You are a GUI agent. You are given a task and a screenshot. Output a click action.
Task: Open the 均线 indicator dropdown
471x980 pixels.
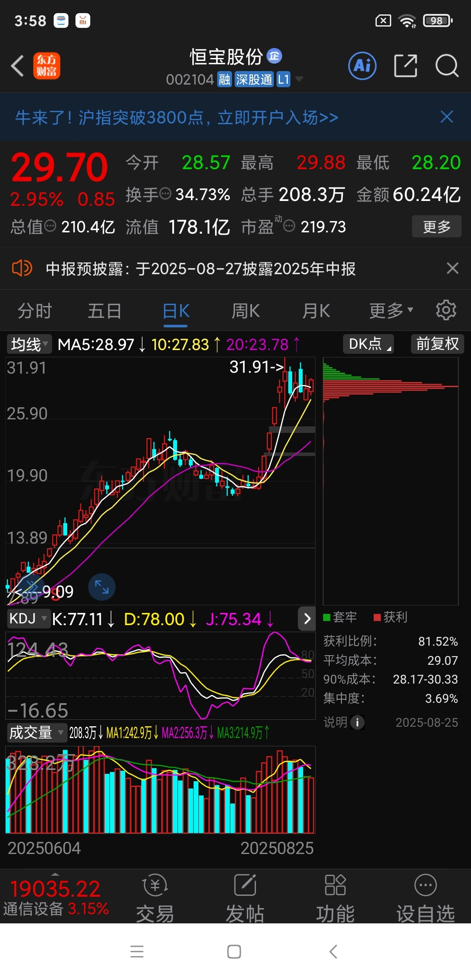(x=29, y=344)
